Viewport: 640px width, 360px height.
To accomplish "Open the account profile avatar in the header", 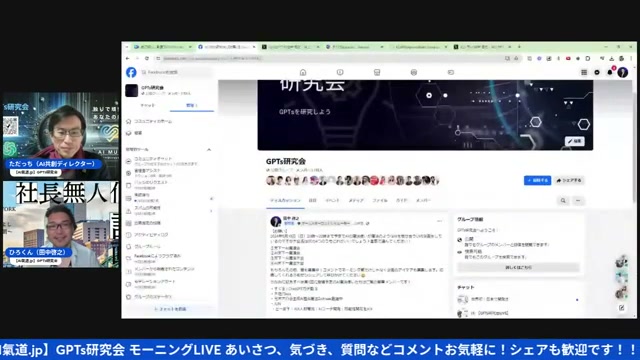I will [x=622, y=72].
